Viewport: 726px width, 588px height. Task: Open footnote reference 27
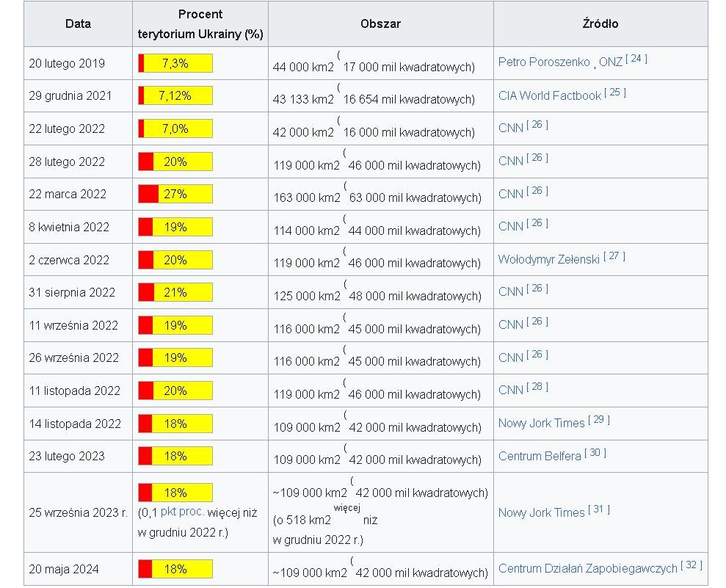point(614,255)
